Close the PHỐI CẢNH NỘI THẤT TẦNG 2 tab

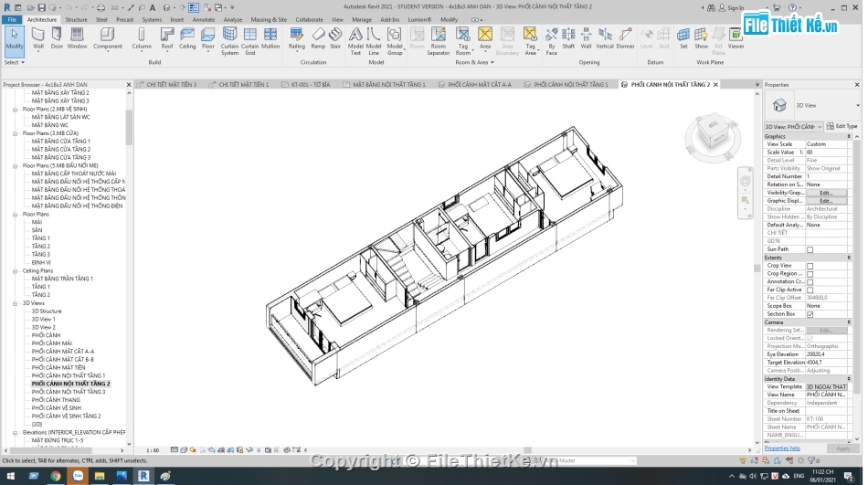click(715, 85)
